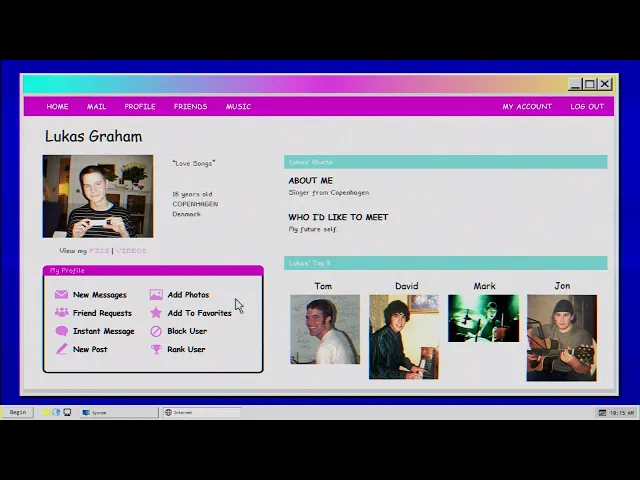Click the Lukas' Top 8 section header
Screen dimensions: 640x480
tap(446, 263)
